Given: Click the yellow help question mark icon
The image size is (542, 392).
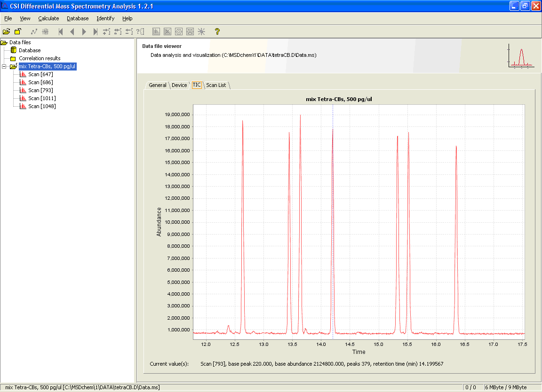Looking at the screenshot, I should pos(217,31).
